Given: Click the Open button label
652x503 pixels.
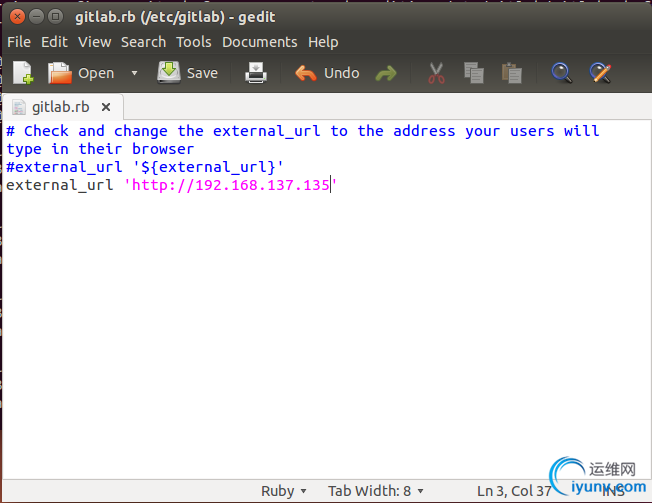Looking at the screenshot, I should [96, 73].
